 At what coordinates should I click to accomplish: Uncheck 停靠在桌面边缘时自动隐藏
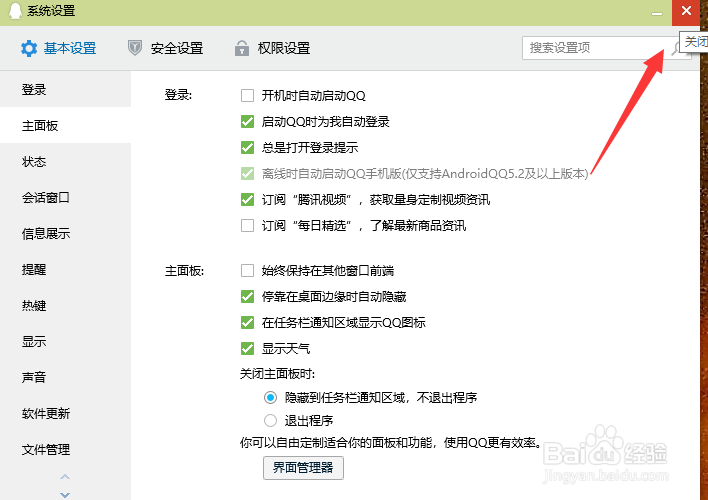[x=247, y=296]
